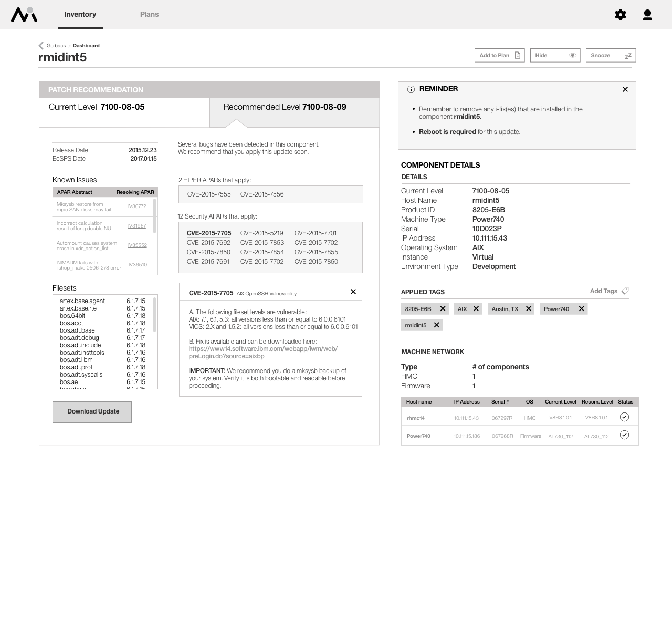Select HIPER APAR CVE-2015-7555
This screenshot has width=672, height=620.
click(209, 194)
